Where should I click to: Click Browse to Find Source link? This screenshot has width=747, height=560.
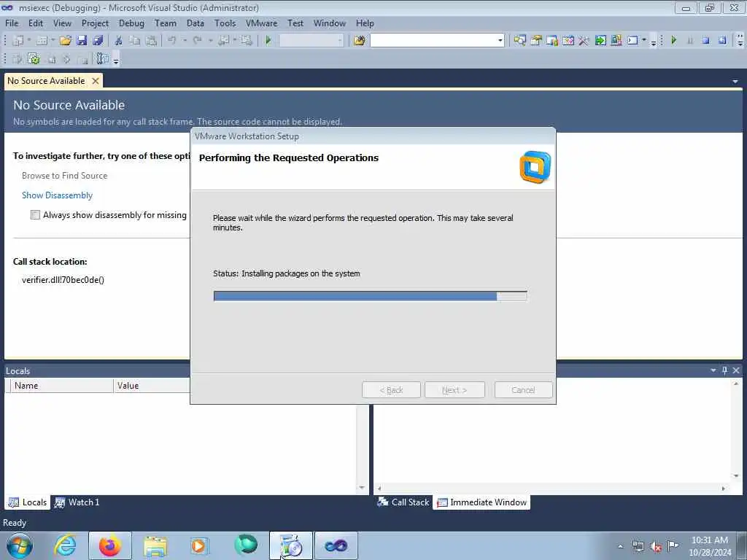pyautogui.click(x=64, y=176)
